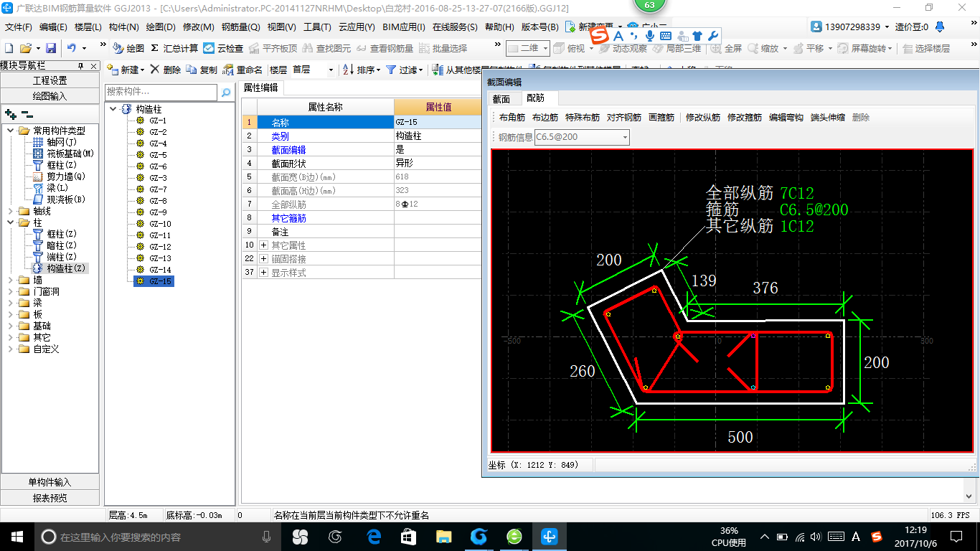Expand the 门窗洞 tree node
Image resolution: width=980 pixels, height=551 pixels.
pyautogui.click(x=11, y=291)
